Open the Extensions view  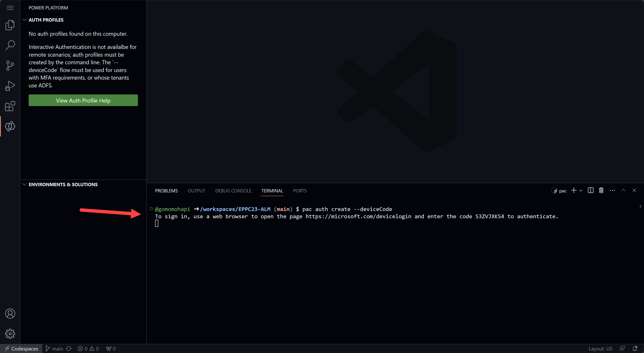[10, 106]
